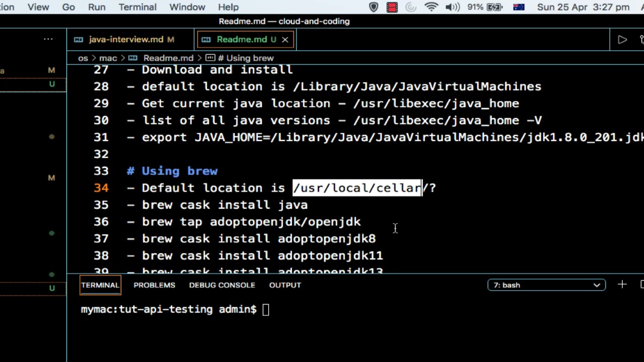
Task: Click the 'os' breadcrumb segment
Action: (x=83, y=58)
